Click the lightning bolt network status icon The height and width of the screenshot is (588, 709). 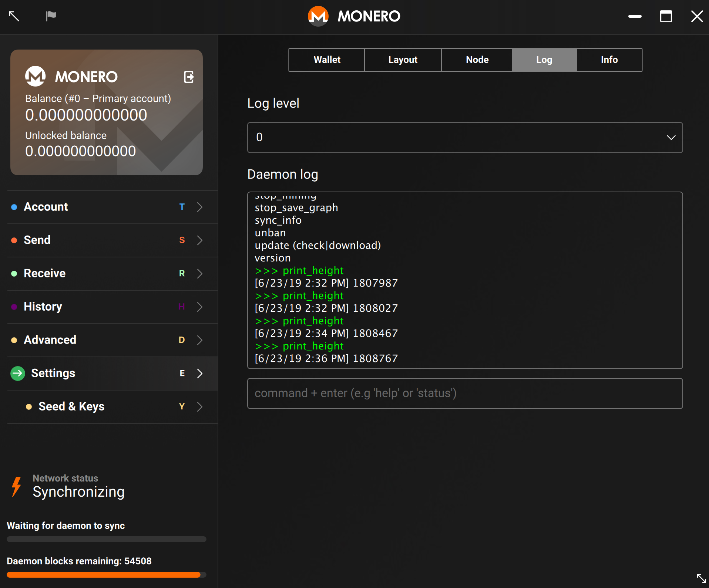click(16, 486)
